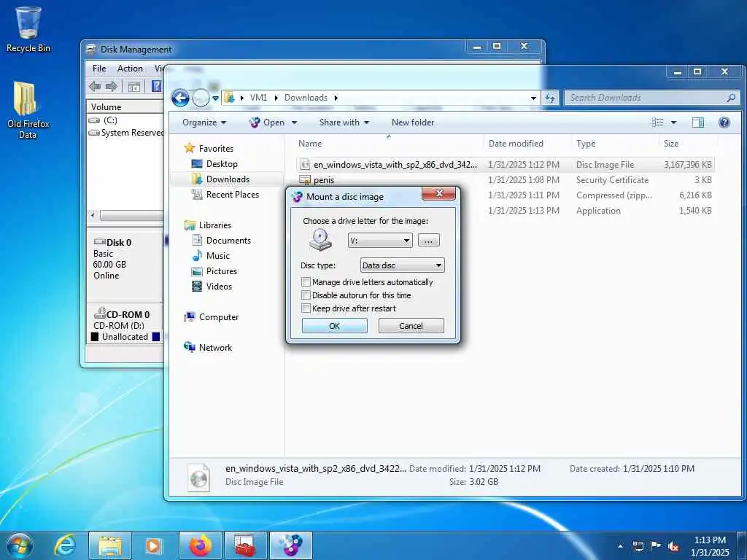This screenshot has height=560, width=747.
Task: Open the Recycle Bin desktop icon
Action: (x=28, y=29)
